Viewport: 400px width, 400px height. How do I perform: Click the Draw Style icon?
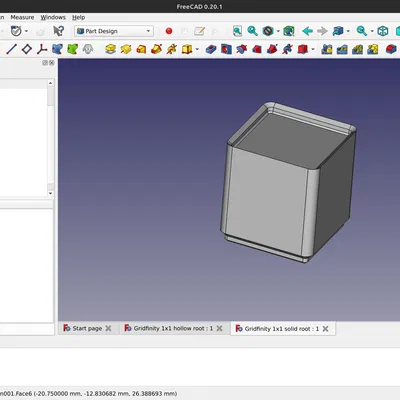point(268,31)
